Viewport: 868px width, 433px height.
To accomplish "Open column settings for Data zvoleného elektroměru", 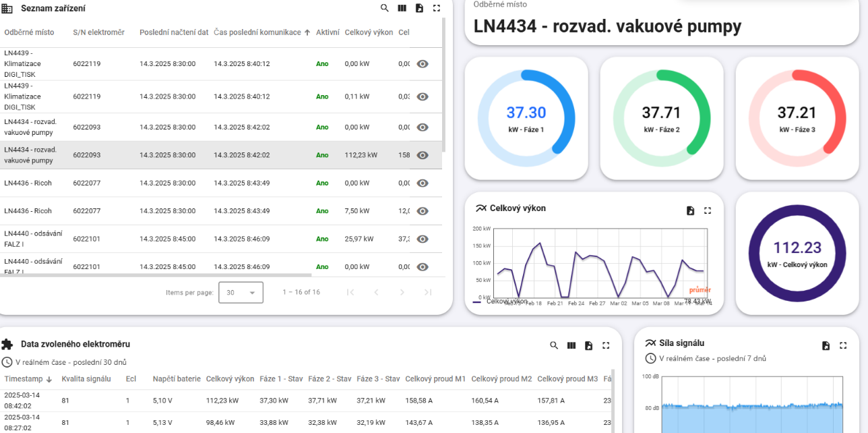I will pos(571,345).
